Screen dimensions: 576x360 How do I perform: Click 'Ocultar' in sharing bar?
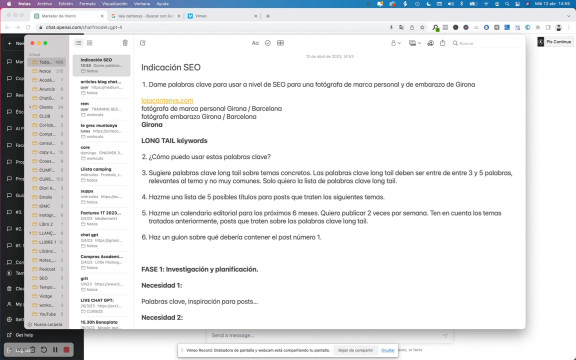point(388,350)
